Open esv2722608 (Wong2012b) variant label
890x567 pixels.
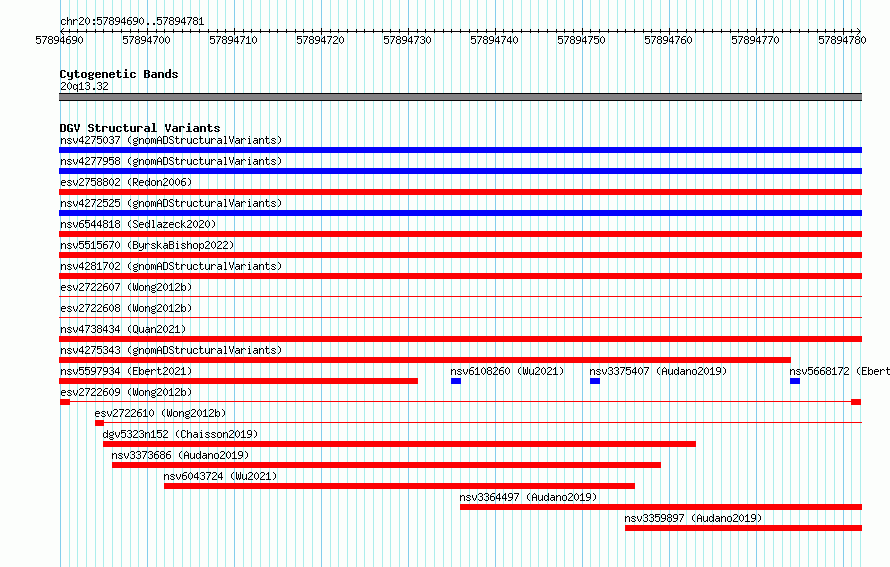[126, 308]
